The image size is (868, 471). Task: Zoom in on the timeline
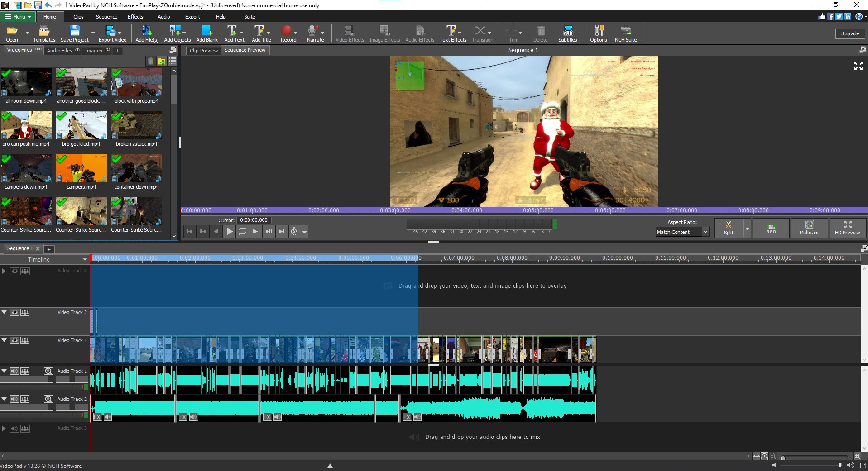pyautogui.click(x=857, y=456)
